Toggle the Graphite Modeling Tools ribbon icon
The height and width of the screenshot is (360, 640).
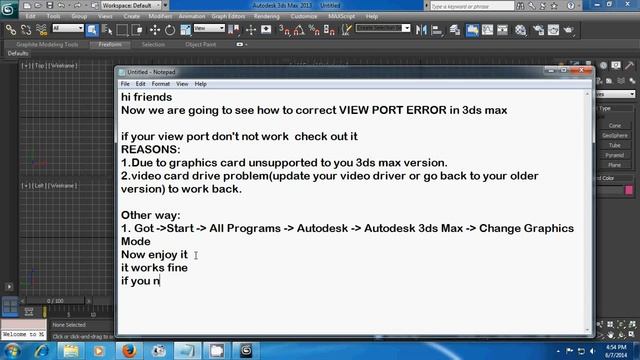(472, 30)
